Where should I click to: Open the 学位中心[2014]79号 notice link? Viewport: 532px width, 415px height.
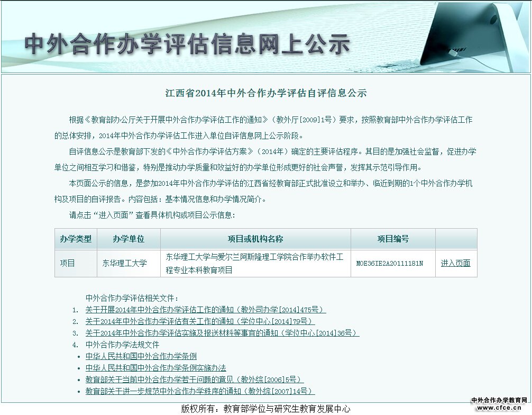point(200,321)
